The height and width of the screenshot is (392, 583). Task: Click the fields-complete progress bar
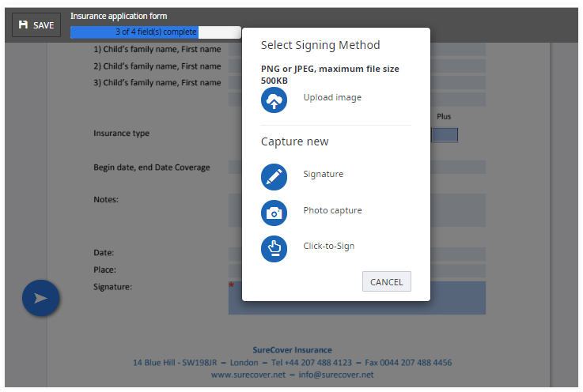[x=155, y=32]
